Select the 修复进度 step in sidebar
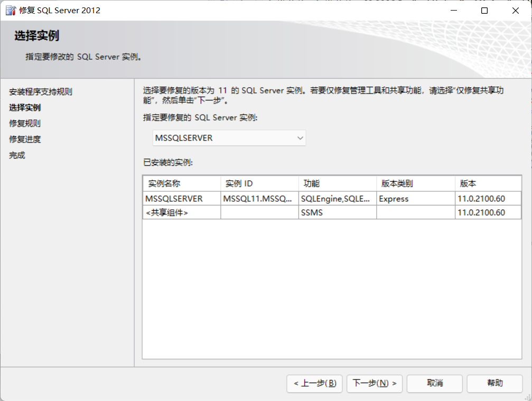The height and width of the screenshot is (401, 532). [x=25, y=139]
